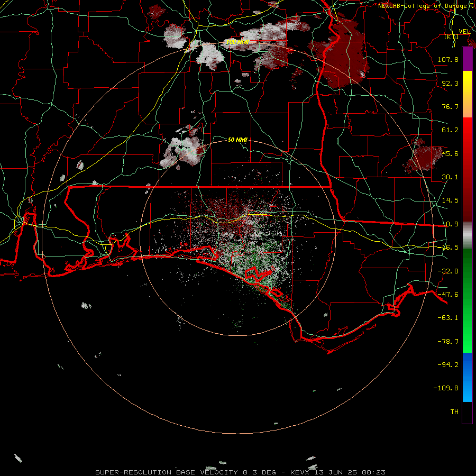The width and height of the screenshot is (476, 476).
Task: Select the -94.2 scale value
Action: [x=448, y=365]
